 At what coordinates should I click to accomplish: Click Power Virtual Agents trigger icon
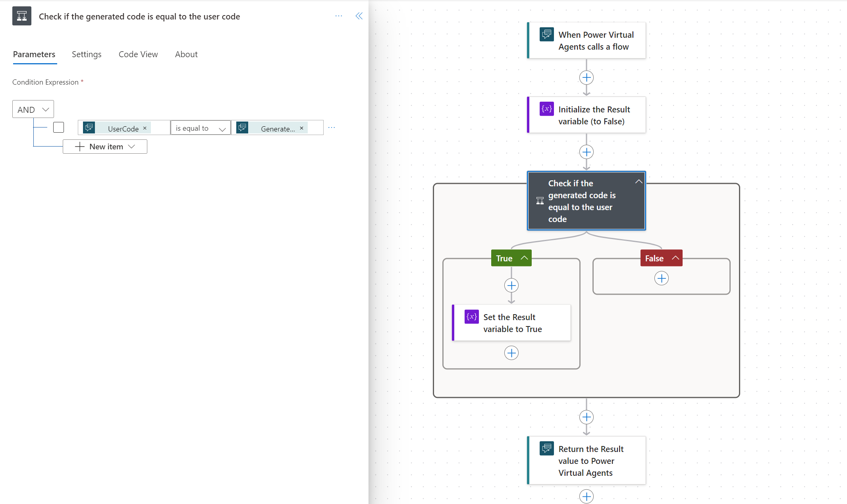point(547,35)
